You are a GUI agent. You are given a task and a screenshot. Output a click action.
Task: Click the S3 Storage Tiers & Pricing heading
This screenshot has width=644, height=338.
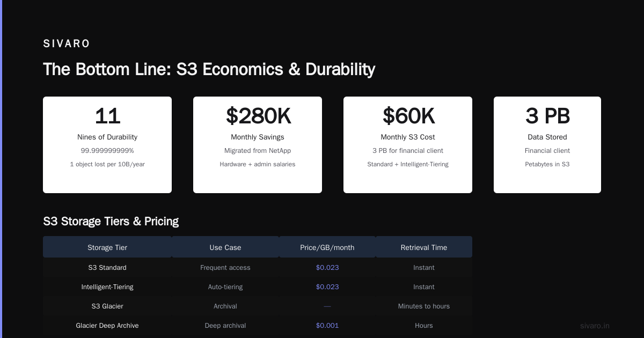click(x=111, y=221)
